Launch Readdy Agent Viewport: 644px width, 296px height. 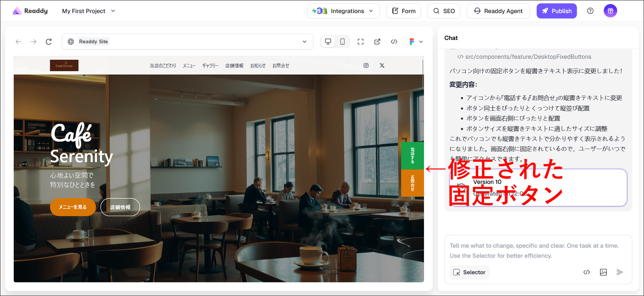pyautogui.click(x=498, y=11)
